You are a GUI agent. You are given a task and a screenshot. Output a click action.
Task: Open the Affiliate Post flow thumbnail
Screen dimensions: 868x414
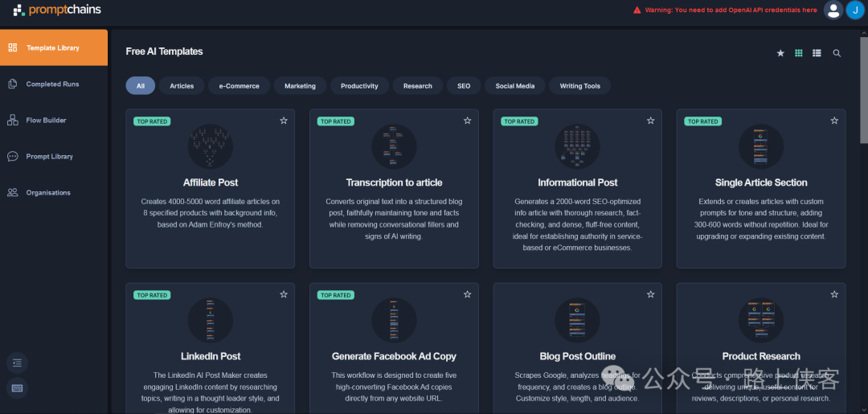211,146
